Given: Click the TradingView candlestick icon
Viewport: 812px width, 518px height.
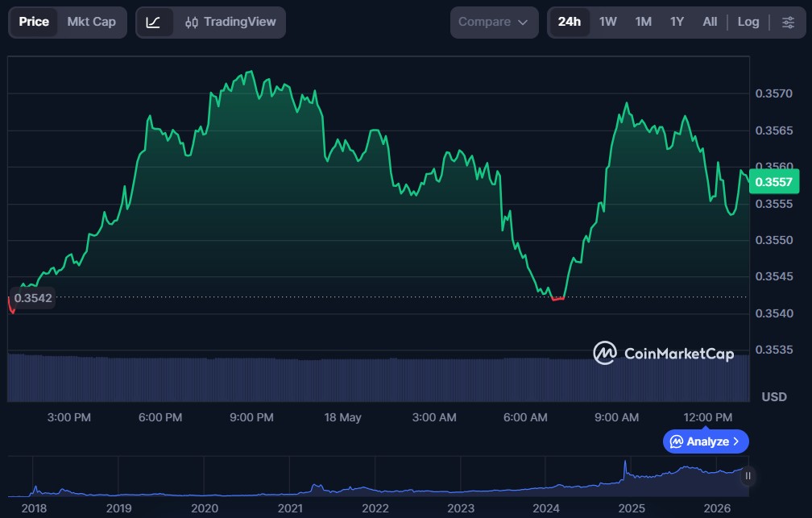Looking at the screenshot, I should click(192, 23).
